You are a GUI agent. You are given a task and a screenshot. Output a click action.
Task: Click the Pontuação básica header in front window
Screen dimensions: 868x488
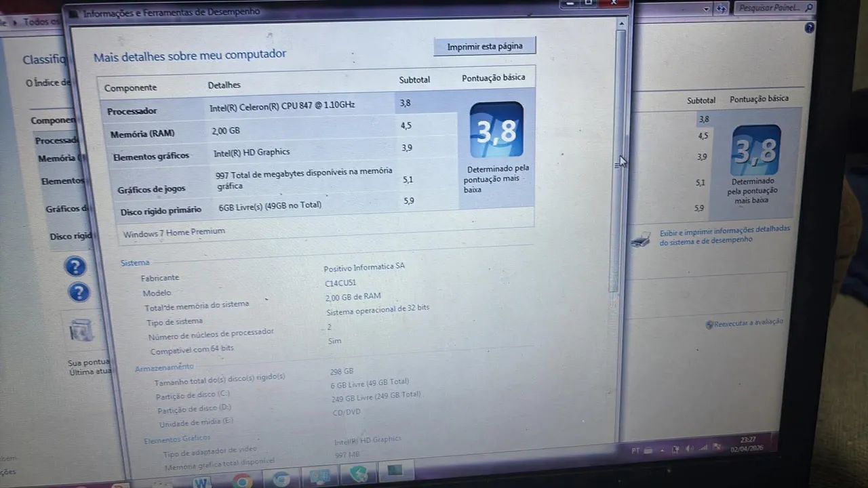click(494, 78)
